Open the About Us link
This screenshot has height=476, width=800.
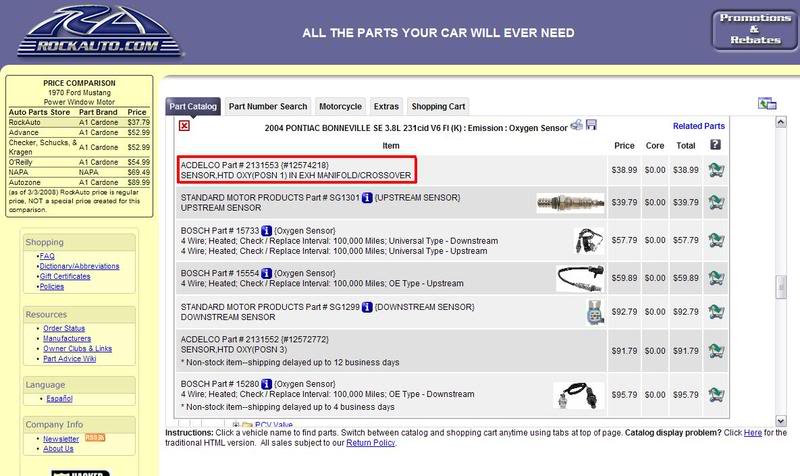click(x=58, y=449)
